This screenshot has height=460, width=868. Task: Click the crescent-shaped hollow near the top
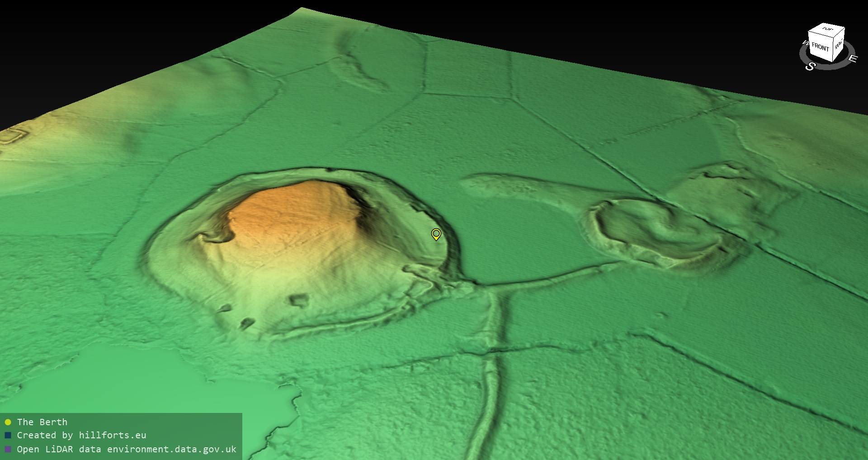pos(357,68)
